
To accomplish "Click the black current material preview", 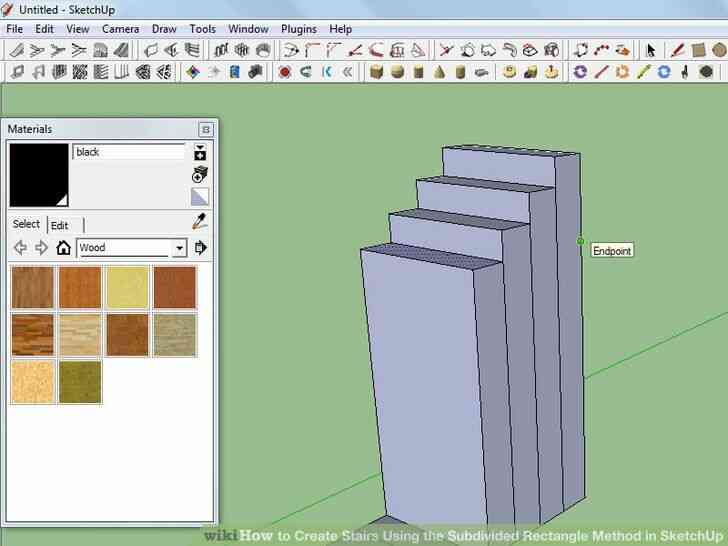I will (39, 175).
